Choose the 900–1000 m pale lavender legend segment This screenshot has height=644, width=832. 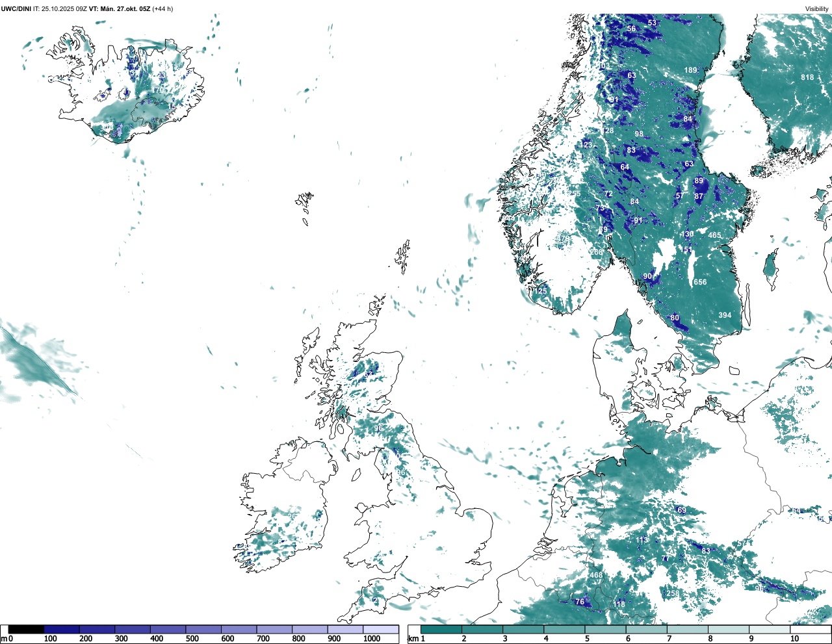tap(345, 630)
